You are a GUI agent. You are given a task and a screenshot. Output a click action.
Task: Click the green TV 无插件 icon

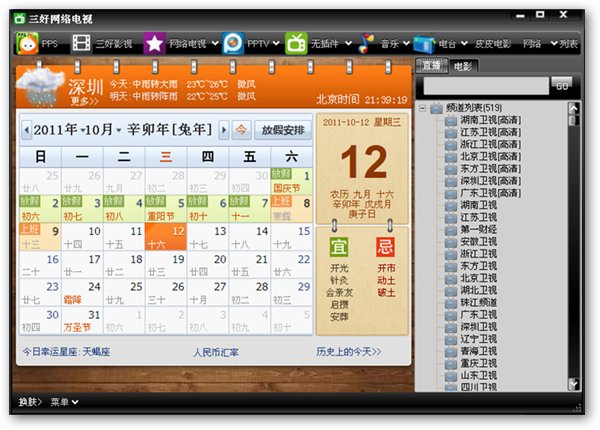coord(296,43)
